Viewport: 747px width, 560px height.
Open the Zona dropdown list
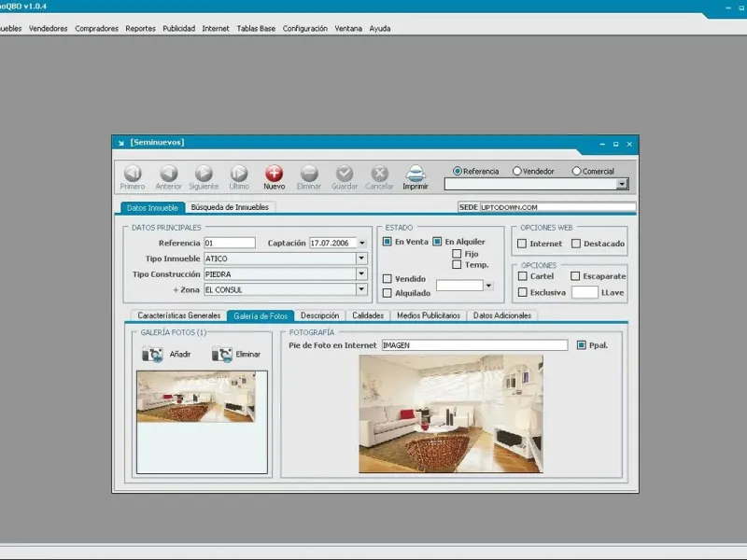point(361,289)
